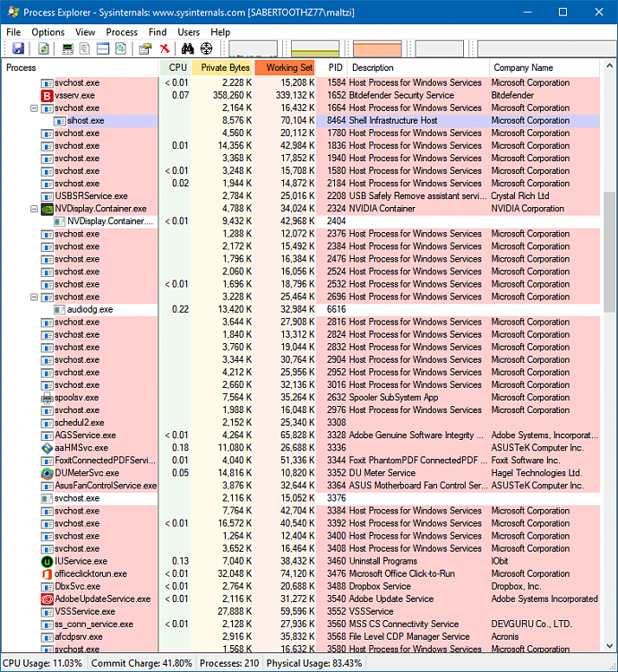Open the File menu

(x=13, y=32)
